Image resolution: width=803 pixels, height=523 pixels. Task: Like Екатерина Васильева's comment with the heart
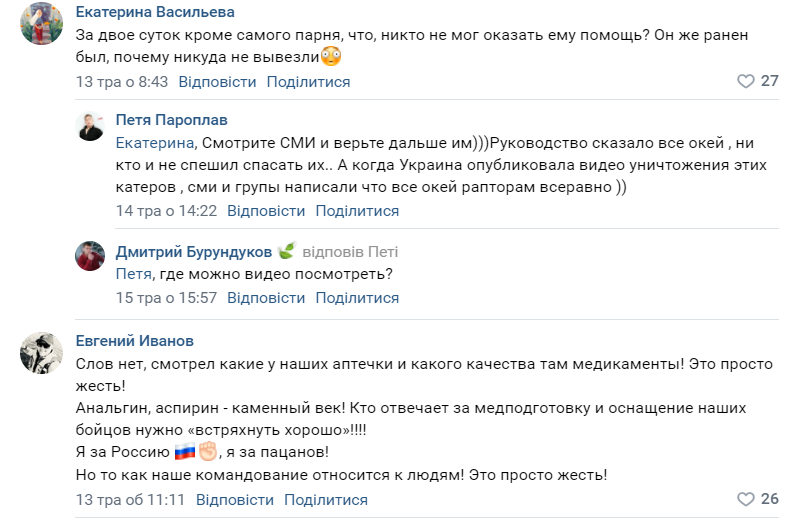tap(744, 81)
